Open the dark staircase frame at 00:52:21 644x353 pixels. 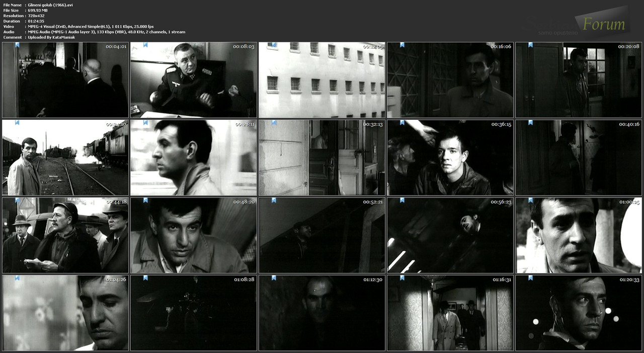[x=322, y=235]
